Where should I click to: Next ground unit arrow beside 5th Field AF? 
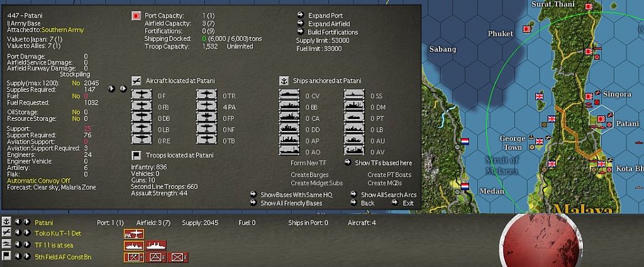26,256
